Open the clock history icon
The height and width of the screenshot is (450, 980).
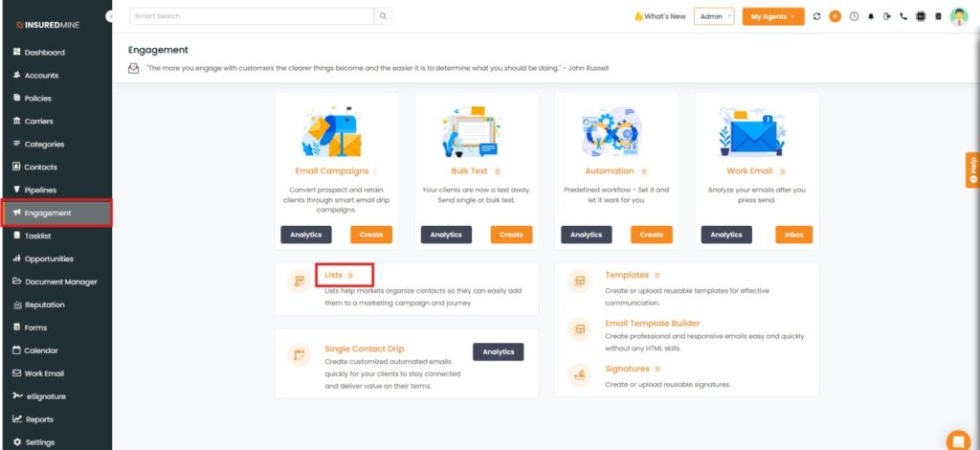coord(854,16)
